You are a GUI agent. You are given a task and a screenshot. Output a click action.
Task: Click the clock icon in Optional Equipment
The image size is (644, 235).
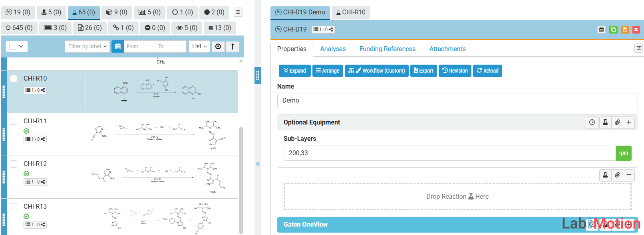pyautogui.click(x=592, y=122)
